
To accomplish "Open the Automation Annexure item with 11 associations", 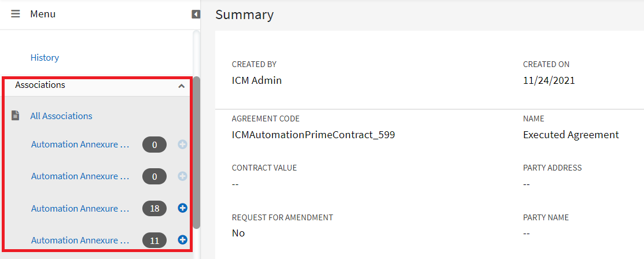I will 80,240.
